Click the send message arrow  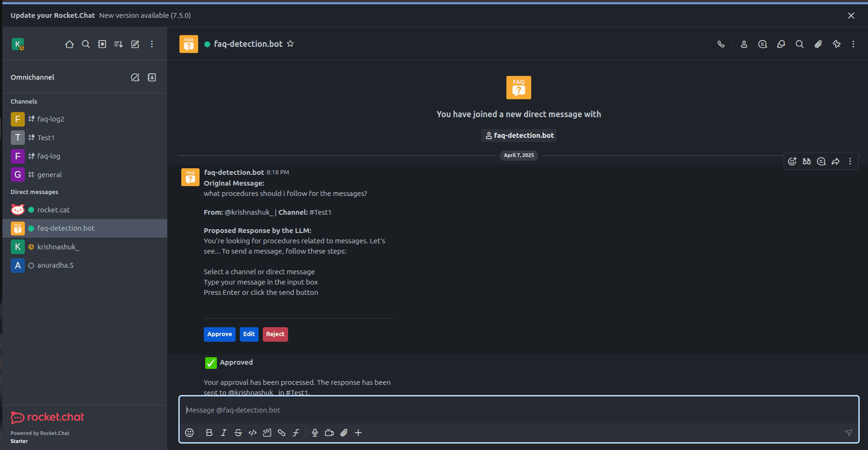pyautogui.click(x=848, y=433)
